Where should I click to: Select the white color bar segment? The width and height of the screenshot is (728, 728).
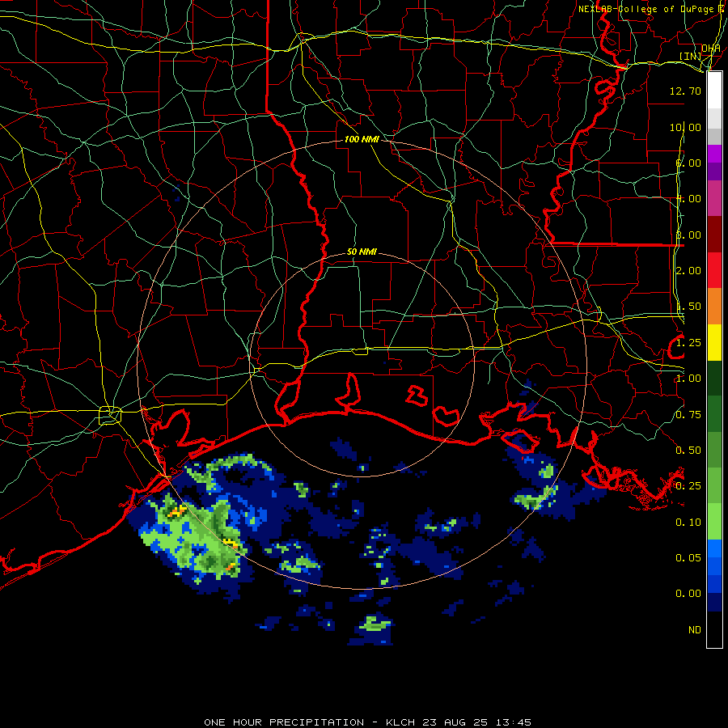[714, 91]
